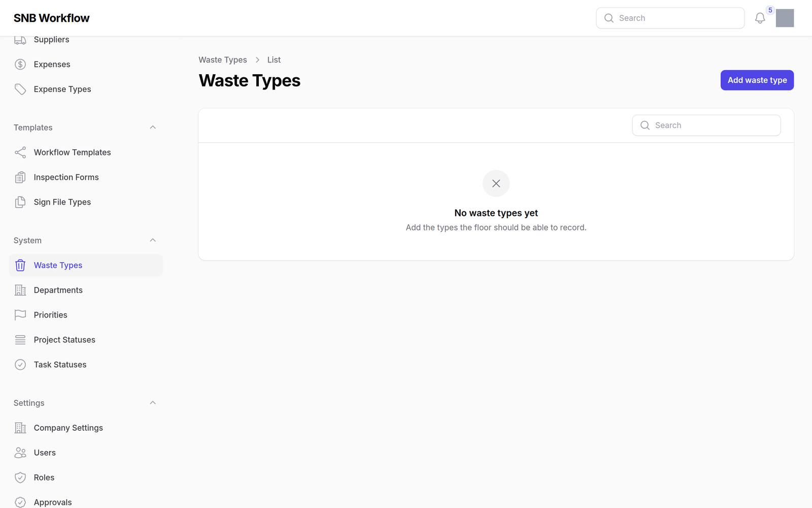812x508 pixels.
Task: Open Company Settings page
Action: pos(86,428)
